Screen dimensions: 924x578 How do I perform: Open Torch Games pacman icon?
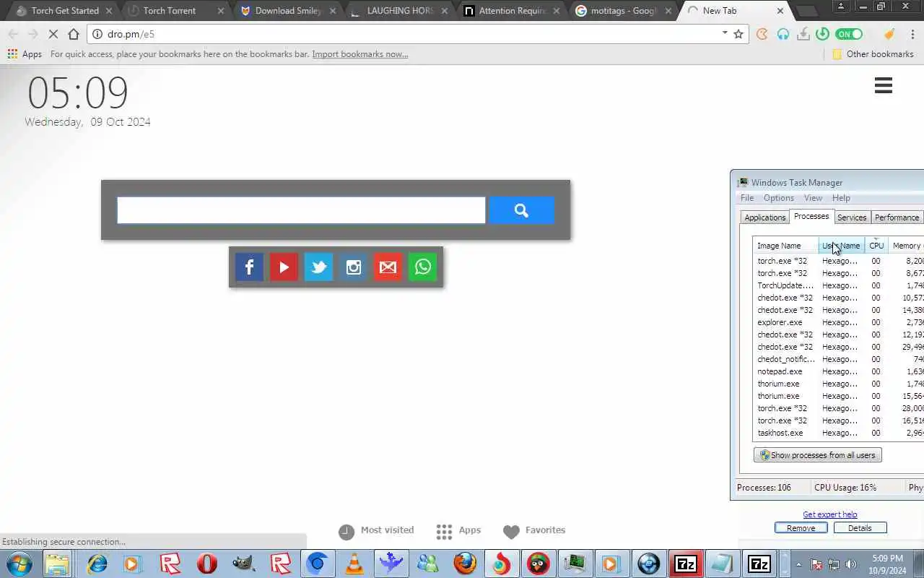pyautogui.click(x=762, y=34)
